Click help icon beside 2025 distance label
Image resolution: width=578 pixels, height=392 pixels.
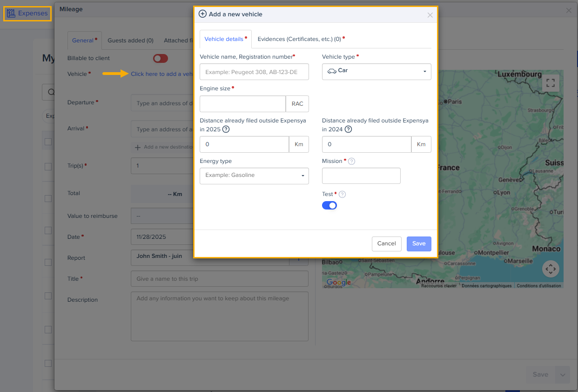pos(226,129)
